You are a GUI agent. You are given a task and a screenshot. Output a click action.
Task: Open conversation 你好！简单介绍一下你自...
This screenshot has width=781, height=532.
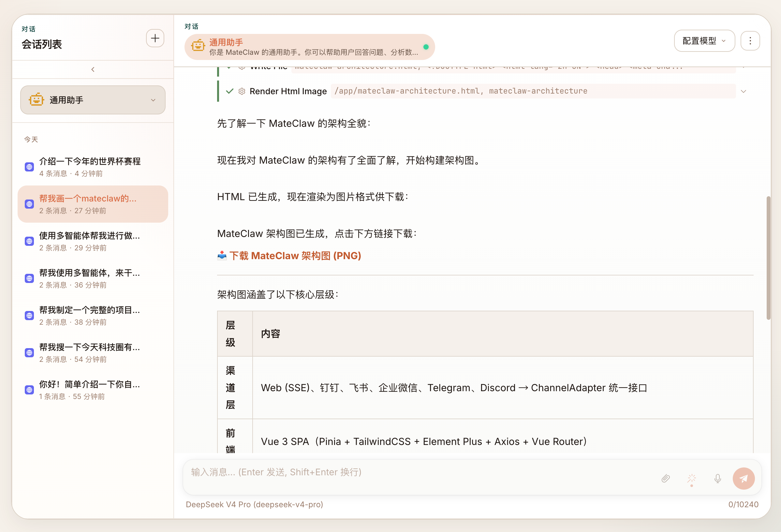93,390
